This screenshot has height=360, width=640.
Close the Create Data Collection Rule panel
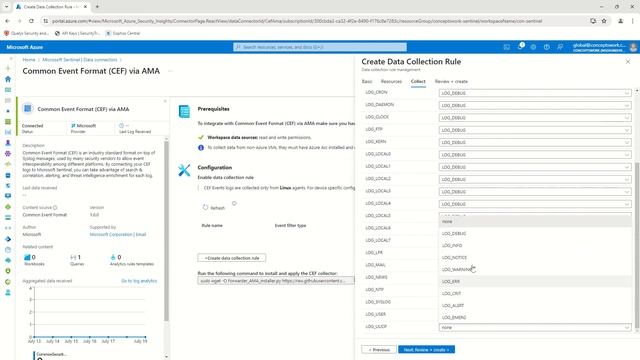[x=628, y=62]
